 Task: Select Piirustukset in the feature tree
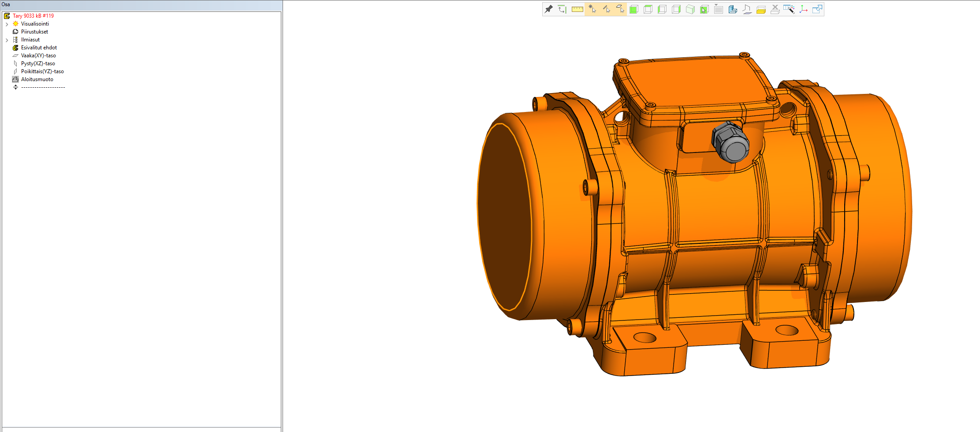click(x=34, y=32)
